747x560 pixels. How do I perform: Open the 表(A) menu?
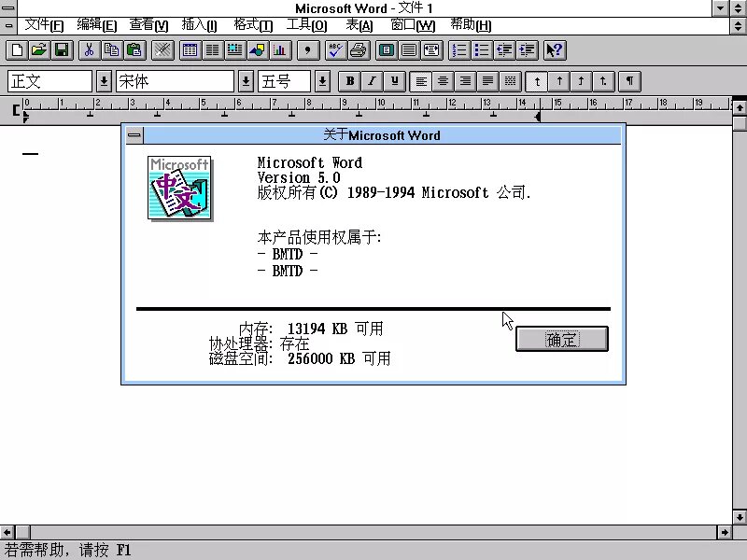tap(359, 25)
